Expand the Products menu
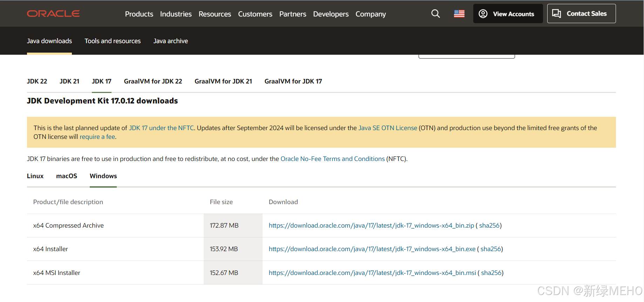644x302 pixels. (139, 14)
